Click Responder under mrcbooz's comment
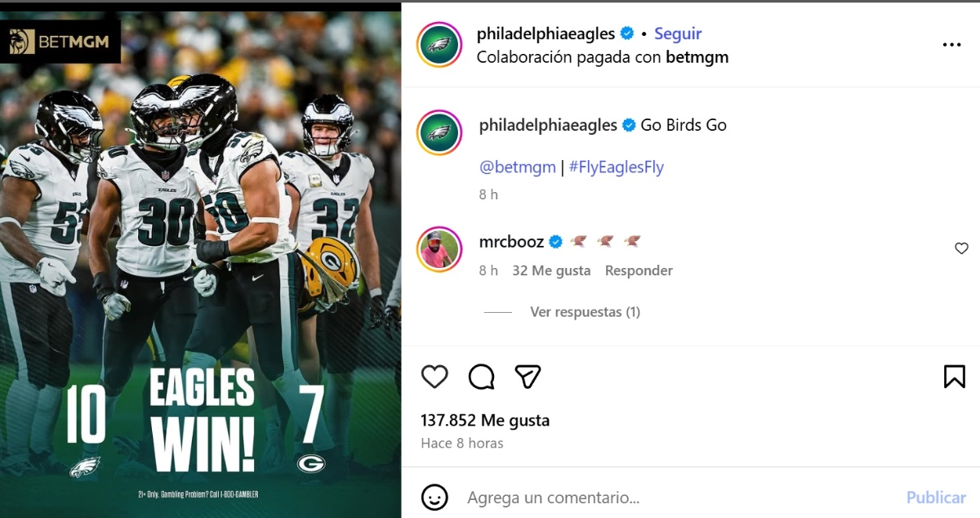Screen dimensions: 980x518 (x=639, y=270)
